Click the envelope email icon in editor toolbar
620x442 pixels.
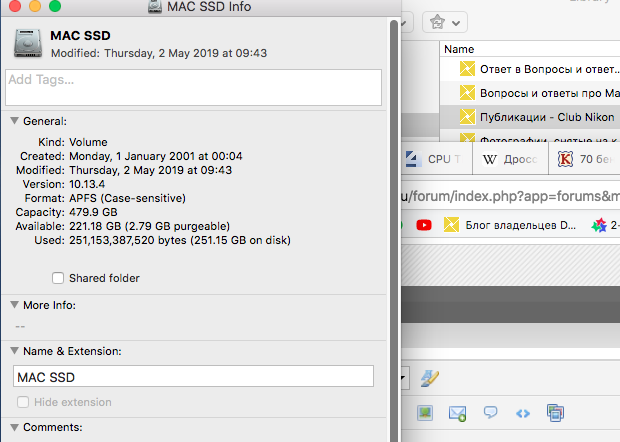(457, 413)
